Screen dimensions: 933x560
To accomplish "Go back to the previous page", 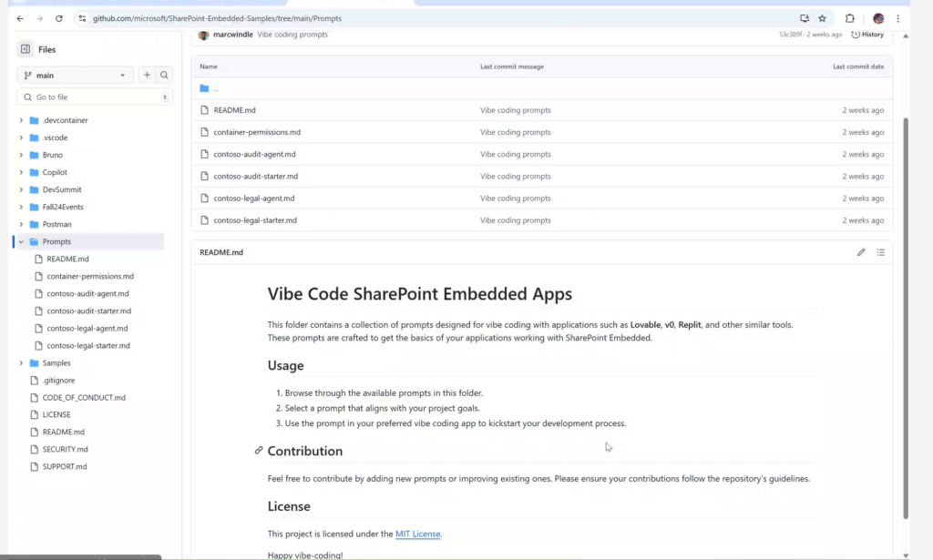I will coord(20,18).
